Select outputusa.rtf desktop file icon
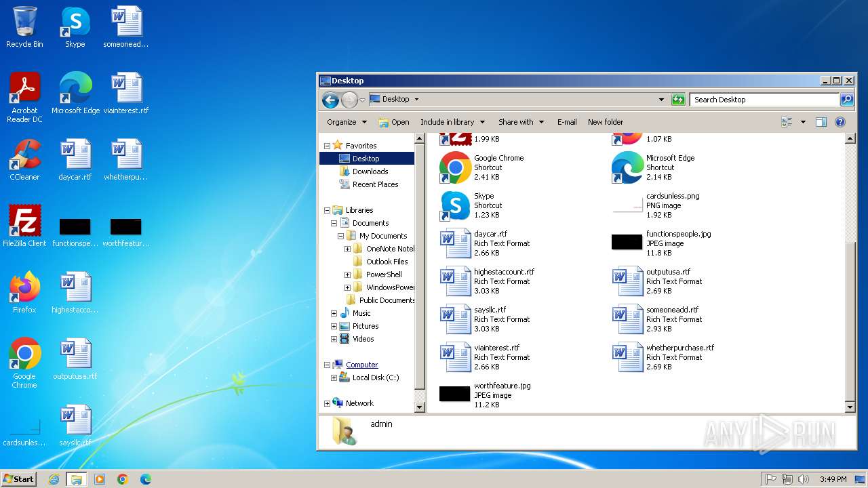Viewport: 868px width, 488px height. (x=75, y=359)
